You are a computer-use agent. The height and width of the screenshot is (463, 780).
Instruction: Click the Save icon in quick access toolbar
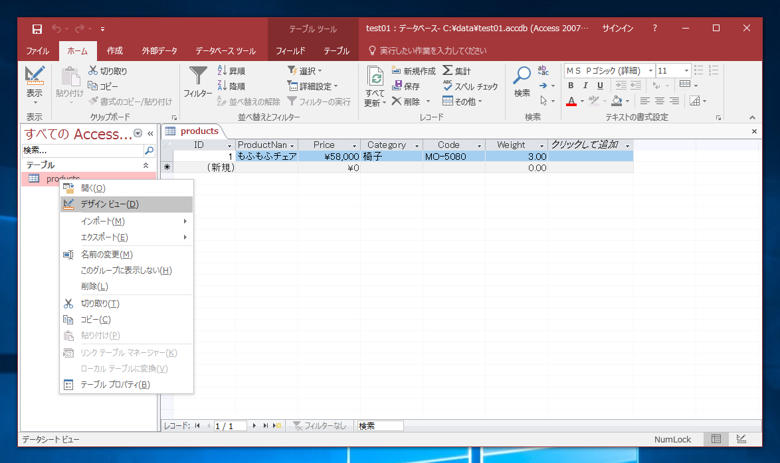click(37, 29)
